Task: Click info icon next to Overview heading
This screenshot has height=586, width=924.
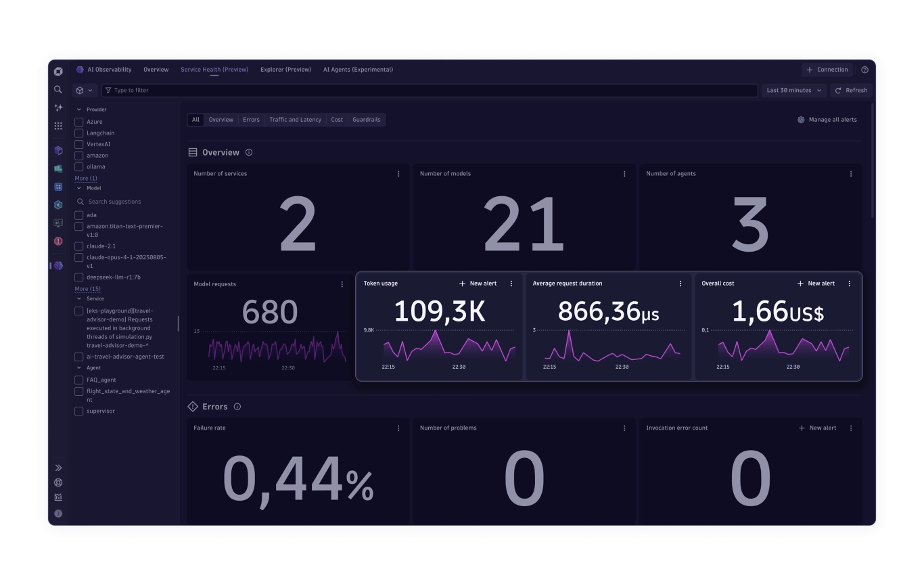Action: point(249,153)
